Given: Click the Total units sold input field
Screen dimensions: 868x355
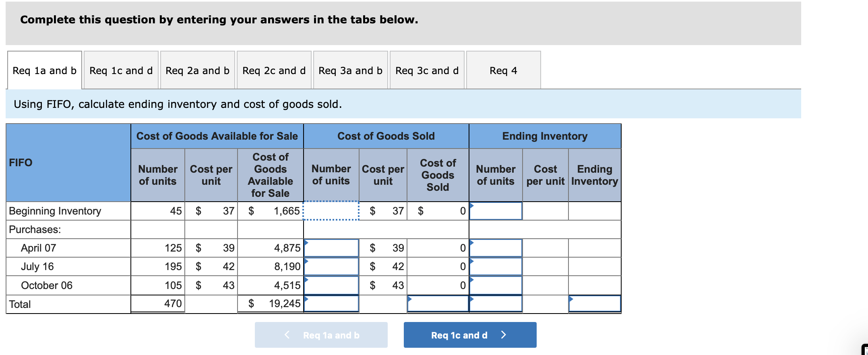Looking at the screenshot, I should (331, 304).
